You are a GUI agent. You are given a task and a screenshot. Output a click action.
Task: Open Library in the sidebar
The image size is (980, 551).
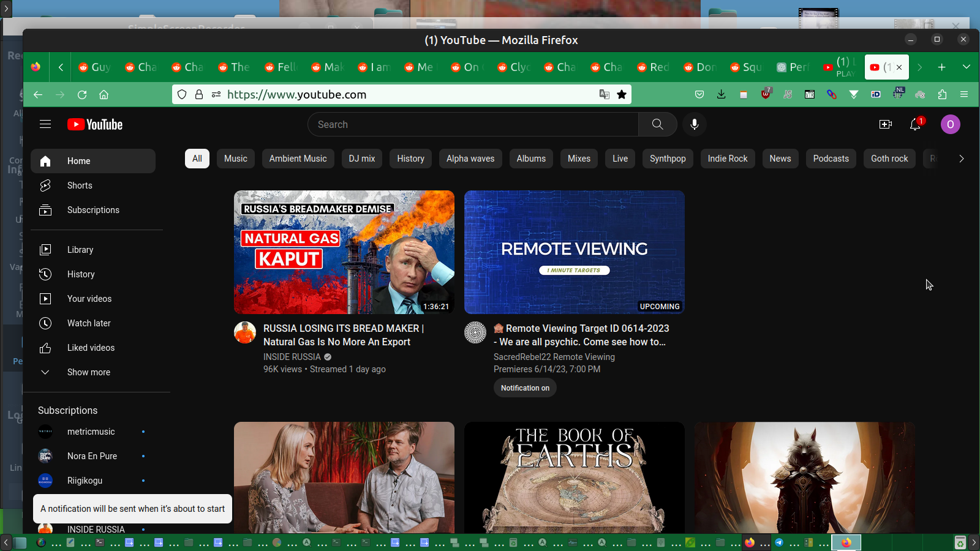[93, 250]
